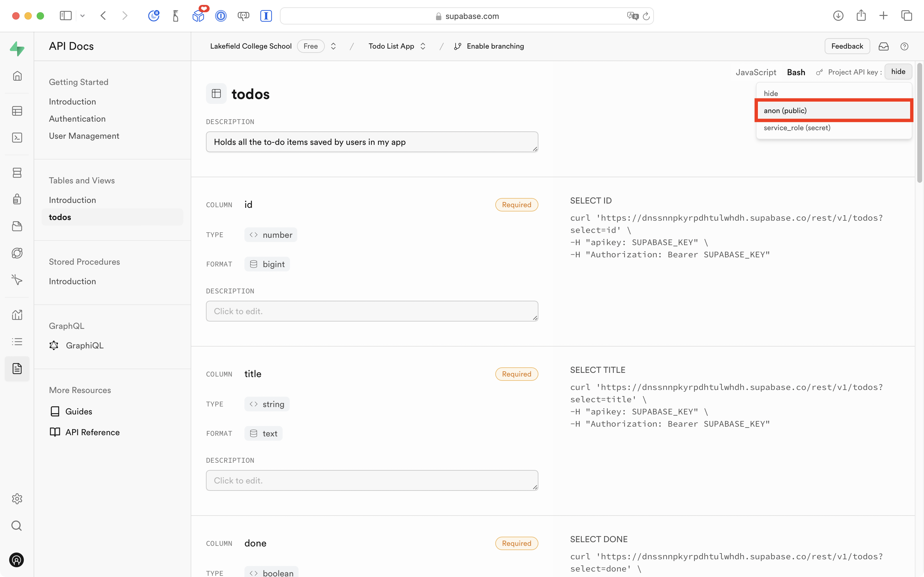924x577 pixels.
Task: Open the API Reference link
Action: click(92, 432)
